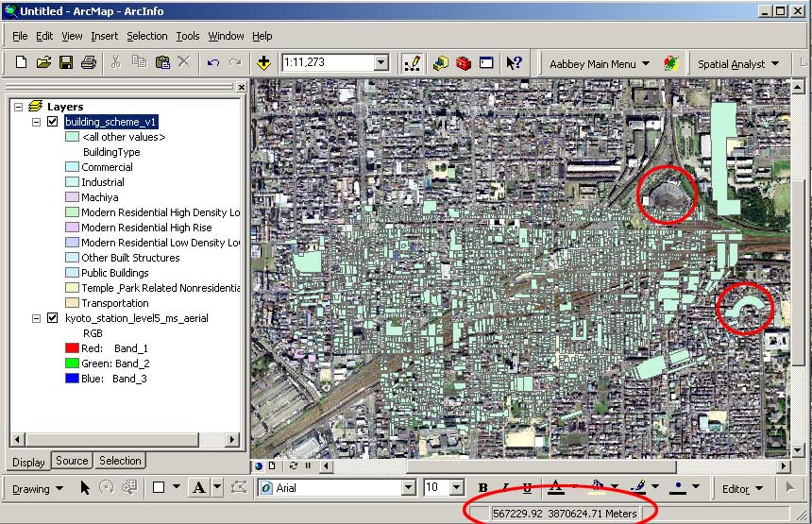Uncheck the building_scheme_v1 layer
Screen dimensions: 812x524
tap(53, 122)
